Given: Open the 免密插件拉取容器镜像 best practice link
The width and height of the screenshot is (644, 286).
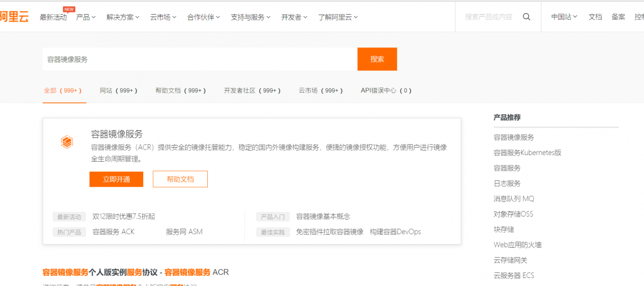Looking at the screenshot, I should [x=330, y=232].
